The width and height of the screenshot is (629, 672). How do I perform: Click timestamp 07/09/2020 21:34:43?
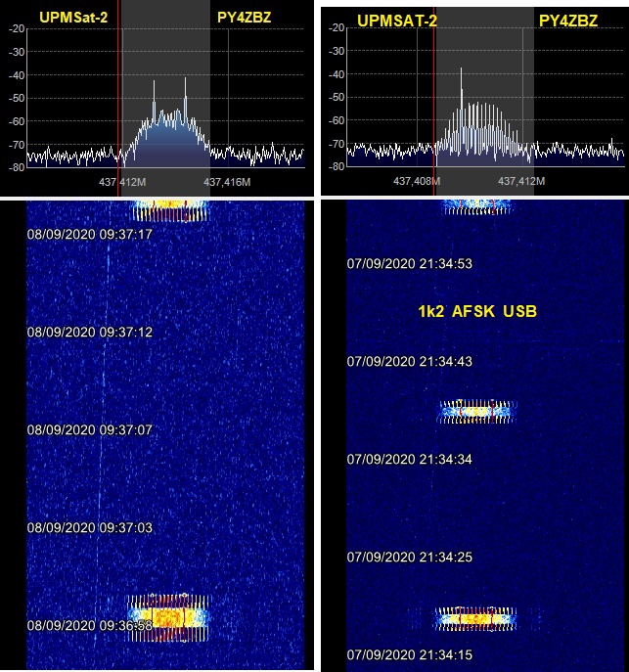click(x=410, y=362)
